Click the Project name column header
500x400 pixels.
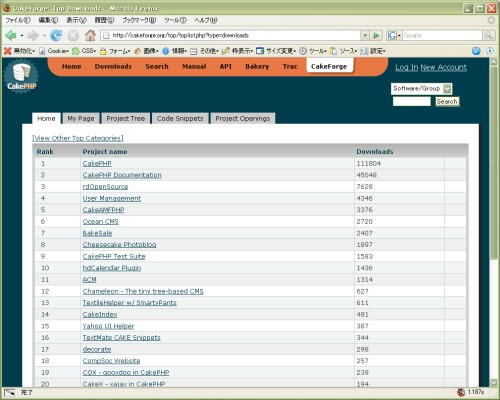105,152
